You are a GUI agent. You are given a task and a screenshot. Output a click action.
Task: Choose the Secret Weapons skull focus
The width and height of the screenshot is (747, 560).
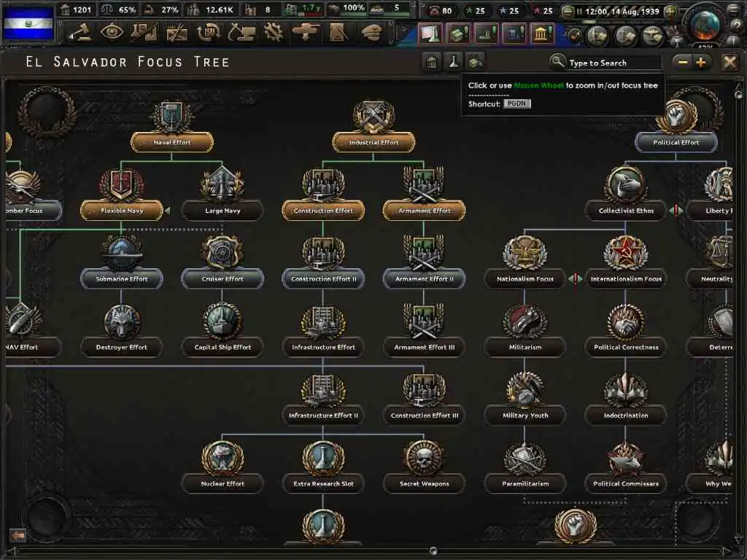pyautogui.click(x=424, y=483)
